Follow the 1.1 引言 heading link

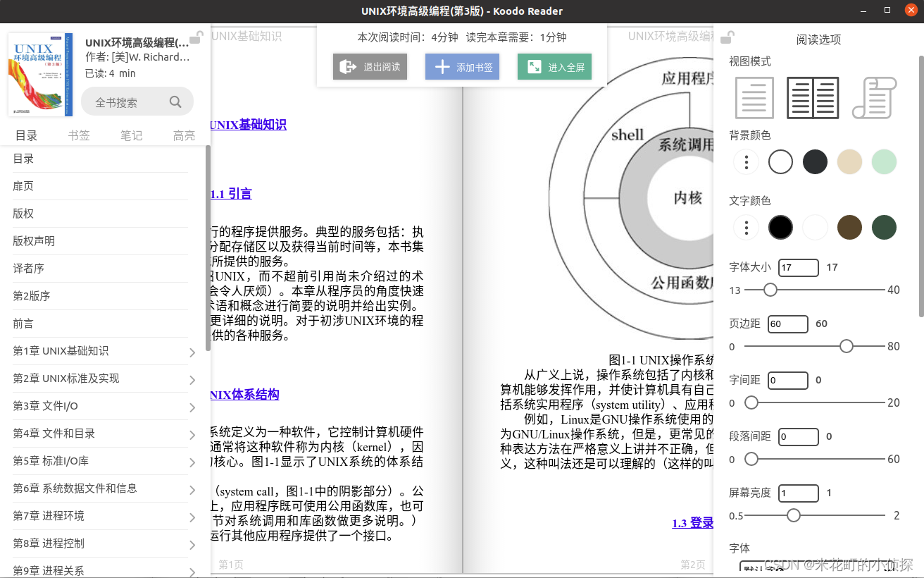pyautogui.click(x=231, y=194)
